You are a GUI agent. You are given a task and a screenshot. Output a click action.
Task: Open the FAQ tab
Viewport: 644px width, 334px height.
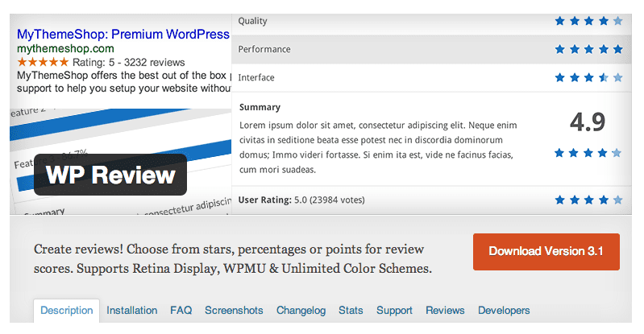click(181, 311)
